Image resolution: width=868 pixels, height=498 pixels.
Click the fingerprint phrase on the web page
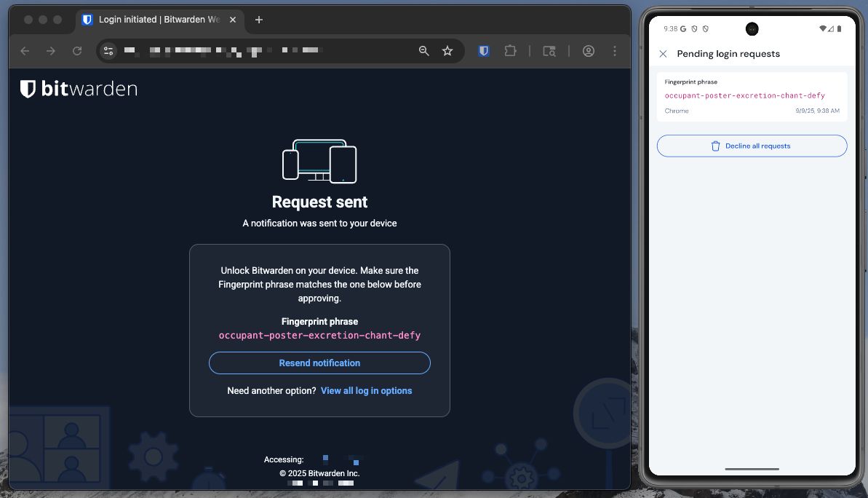coord(319,335)
